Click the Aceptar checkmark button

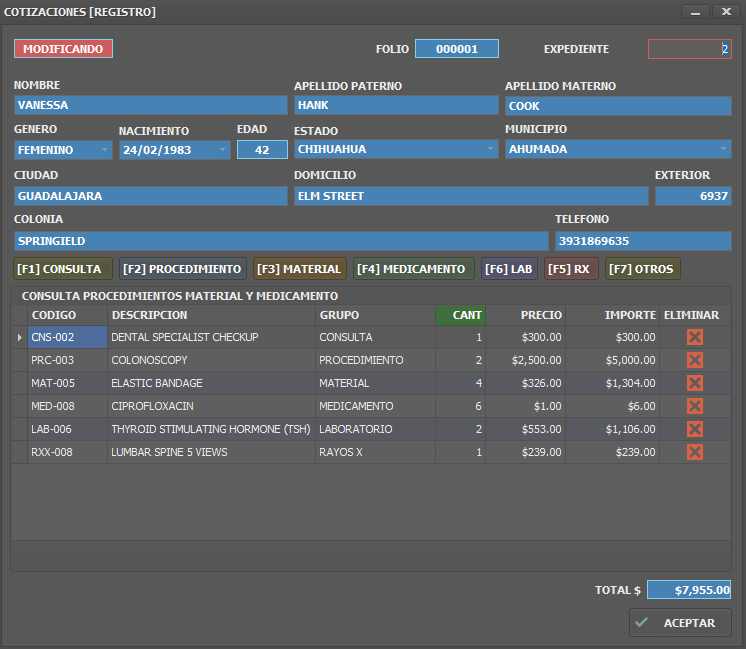(680, 623)
